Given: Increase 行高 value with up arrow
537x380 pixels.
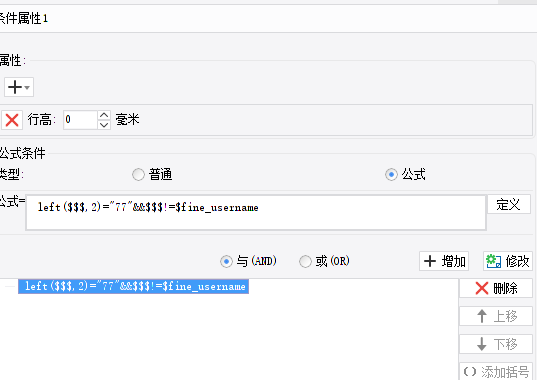Looking at the screenshot, I should coord(104,115).
